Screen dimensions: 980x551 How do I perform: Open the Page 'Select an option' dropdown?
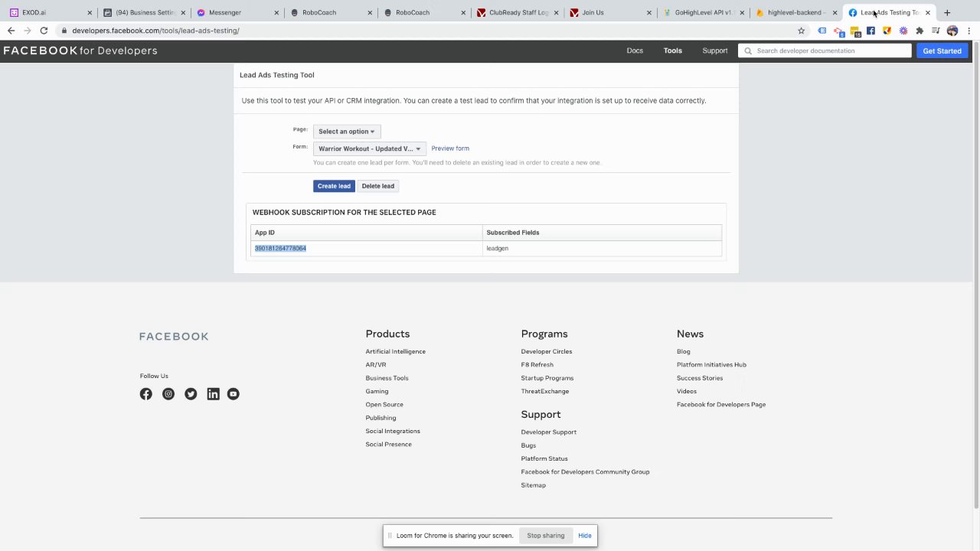click(347, 132)
